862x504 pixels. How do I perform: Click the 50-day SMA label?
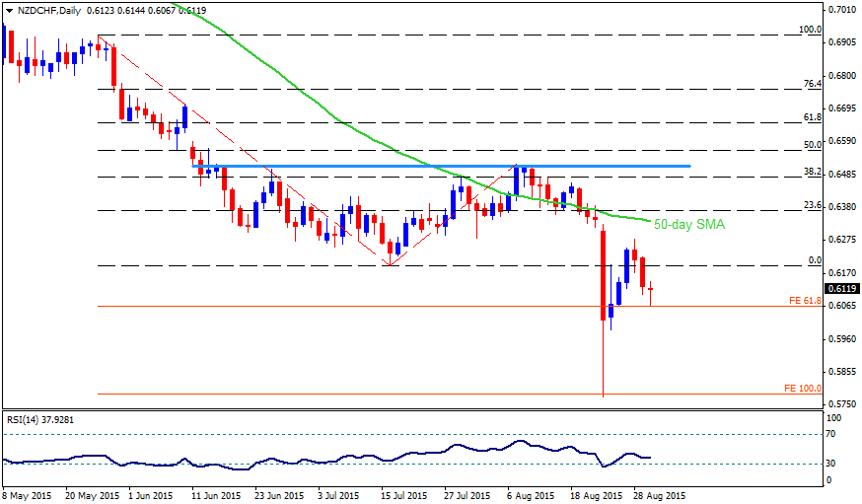pyautogui.click(x=689, y=224)
